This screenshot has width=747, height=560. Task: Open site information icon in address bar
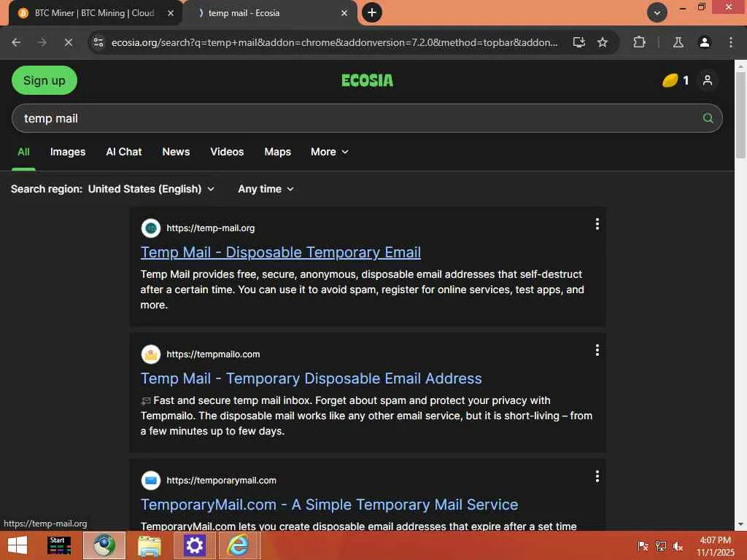click(98, 42)
